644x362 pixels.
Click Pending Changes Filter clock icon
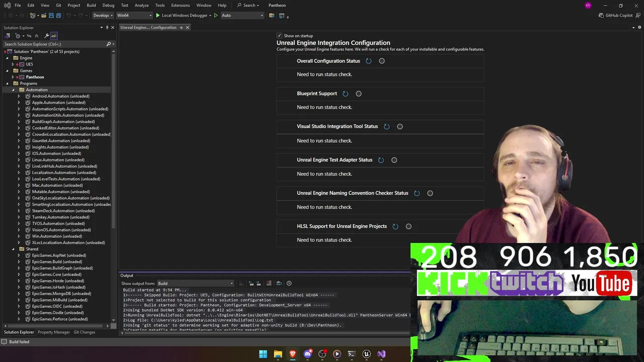click(x=18, y=36)
